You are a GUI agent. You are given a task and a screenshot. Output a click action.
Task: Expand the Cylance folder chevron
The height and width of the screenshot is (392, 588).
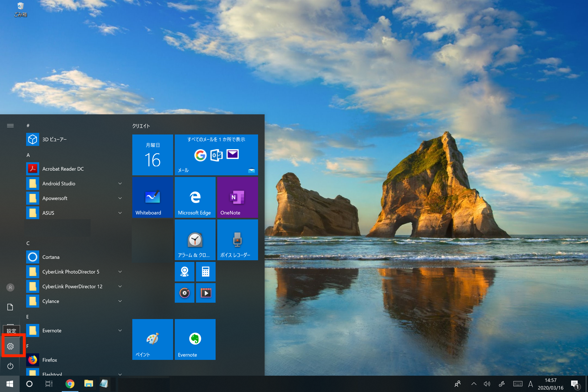click(120, 301)
